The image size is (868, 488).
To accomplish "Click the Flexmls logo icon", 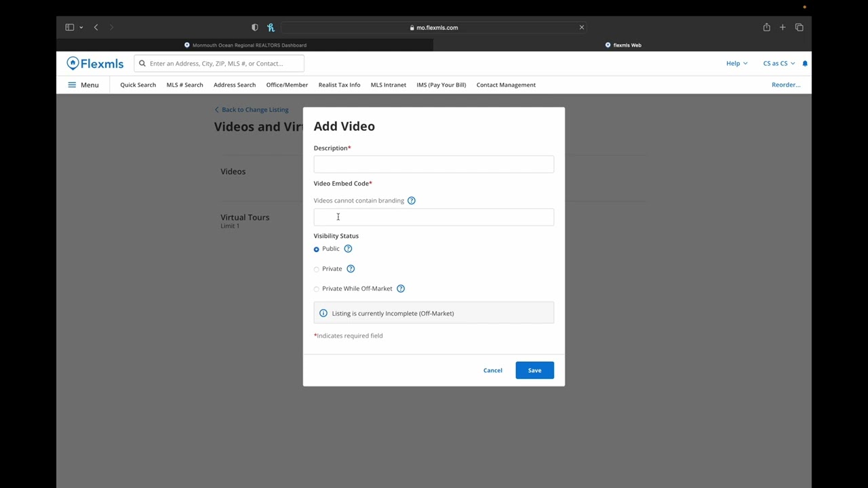I will click(73, 64).
